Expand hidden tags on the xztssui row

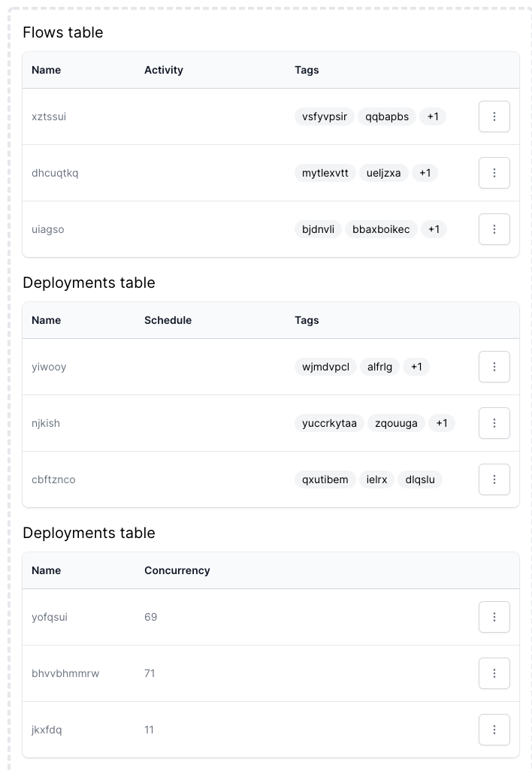coord(432,116)
